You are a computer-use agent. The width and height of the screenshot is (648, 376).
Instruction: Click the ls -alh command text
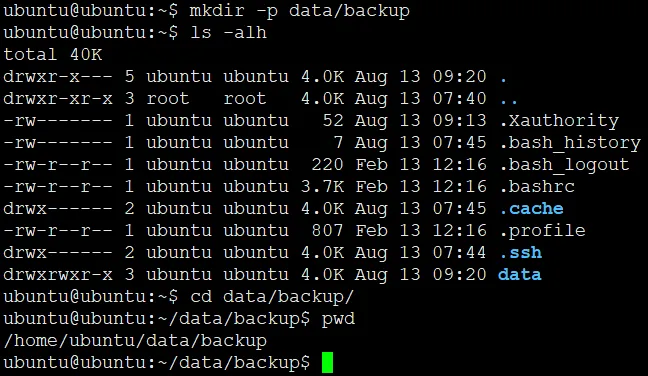point(228,33)
